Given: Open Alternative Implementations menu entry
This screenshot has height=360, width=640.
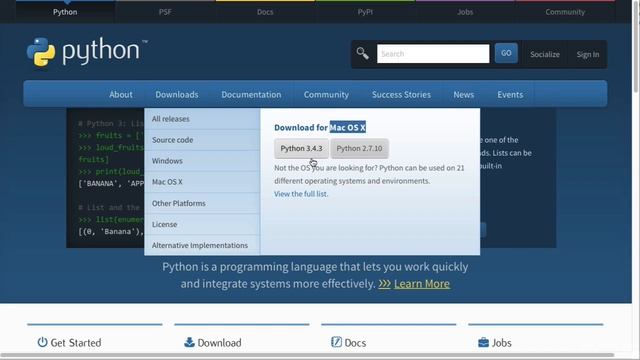Looking at the screenshot, I should click(202, 245).
